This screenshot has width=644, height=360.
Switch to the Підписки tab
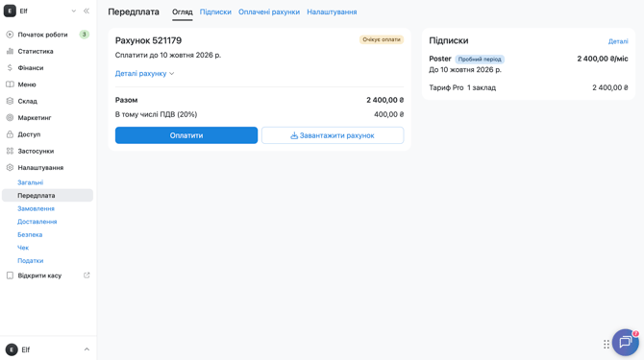click(x=215, y=12)
